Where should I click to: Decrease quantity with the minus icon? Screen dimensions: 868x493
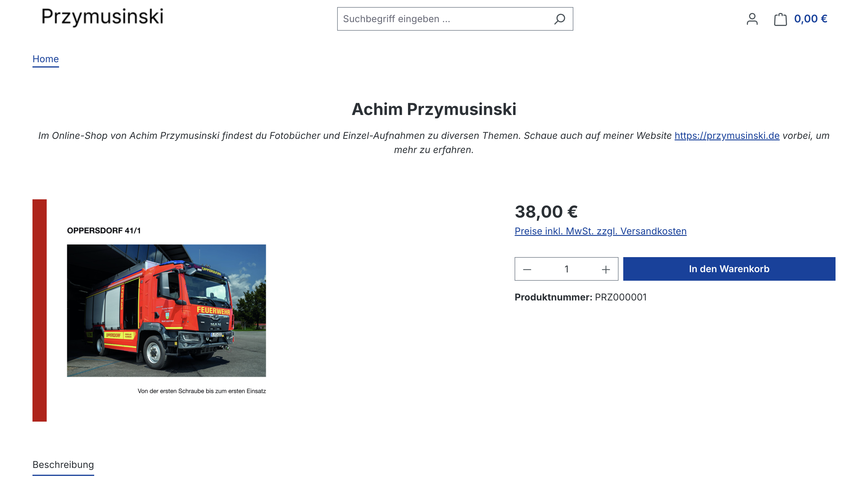point(526,269)
